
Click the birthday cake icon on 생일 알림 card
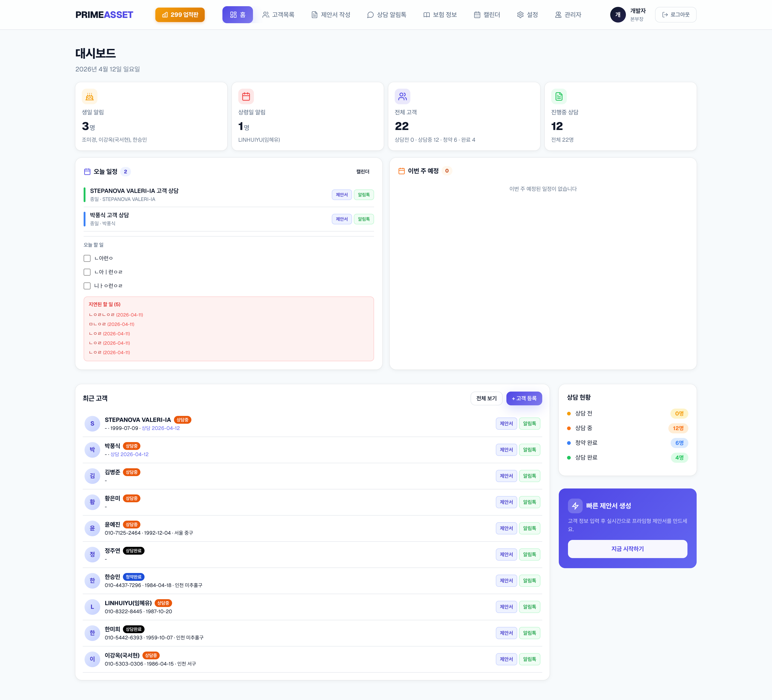pyautogui.click(x=90, y=96)
